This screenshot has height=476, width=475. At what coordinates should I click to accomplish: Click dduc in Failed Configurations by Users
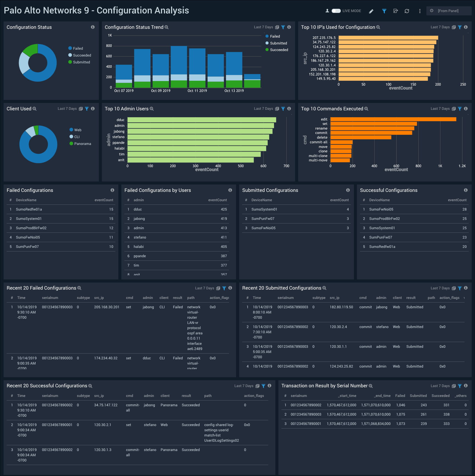point(138,209)
